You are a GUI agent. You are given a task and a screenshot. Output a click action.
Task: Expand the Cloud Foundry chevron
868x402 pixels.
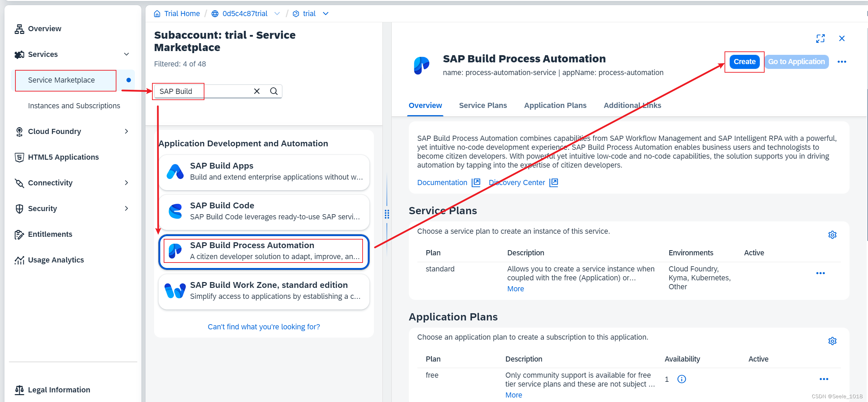coord(126,131)
